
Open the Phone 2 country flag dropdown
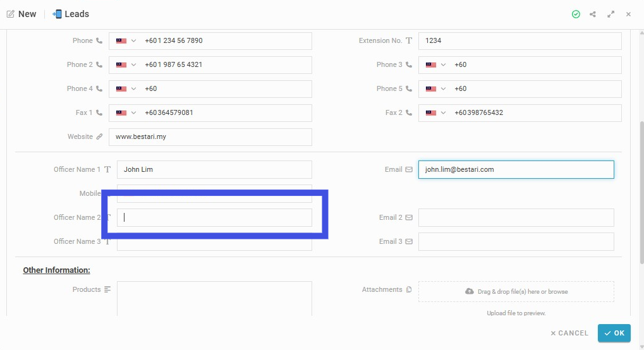[x=126, y=65]
